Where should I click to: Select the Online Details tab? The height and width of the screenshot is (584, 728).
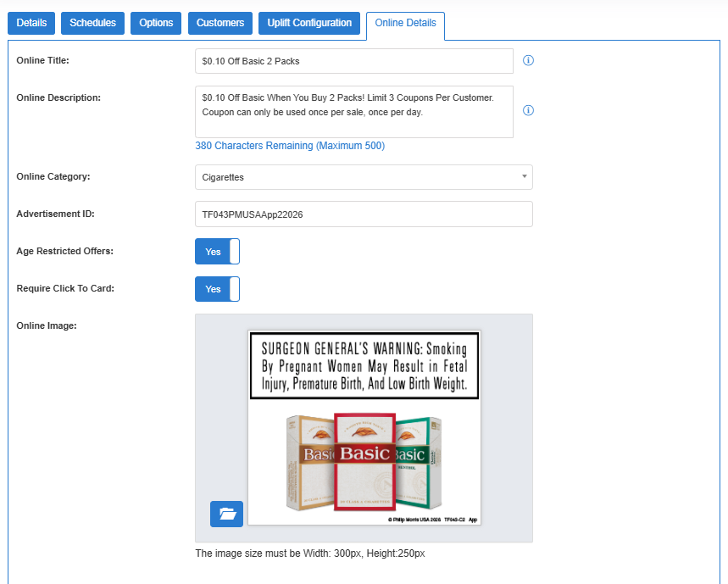pos(405,23)
